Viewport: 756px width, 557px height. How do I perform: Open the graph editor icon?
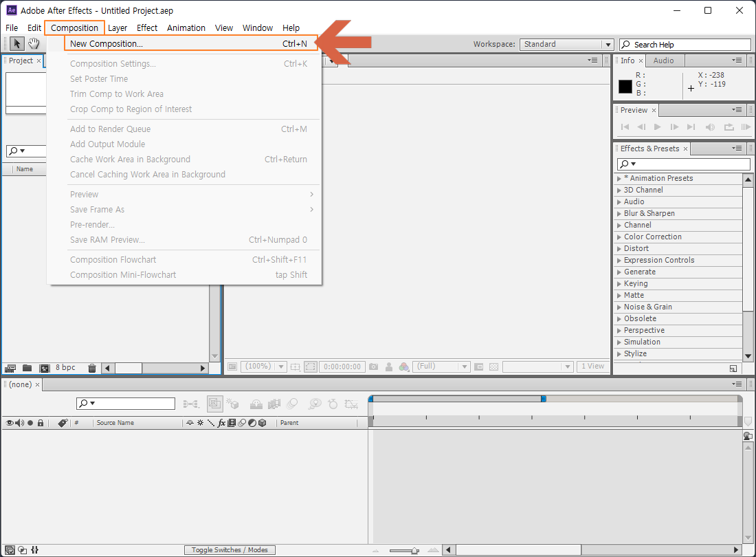point(351,404)
